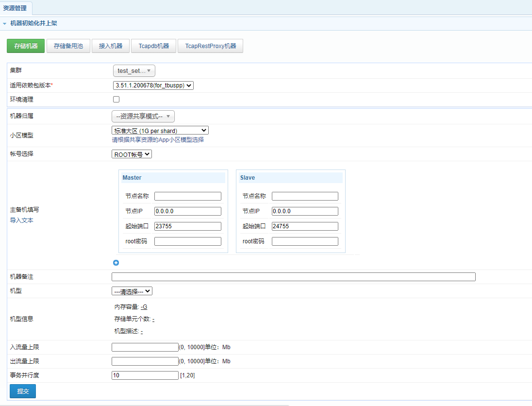Click the 机器备注 input field
This screenshot has height=406, width=532.
coord(294,277)
